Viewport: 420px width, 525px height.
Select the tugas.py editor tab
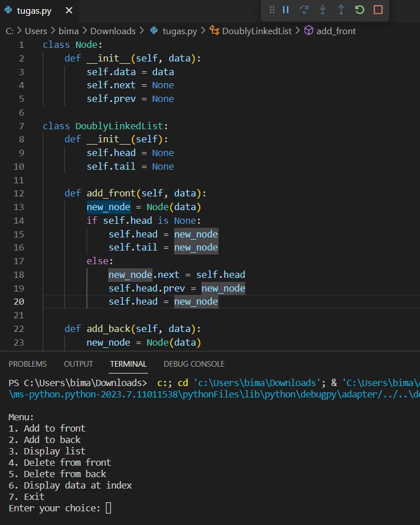pyautogui.click(x=39, y=11)
